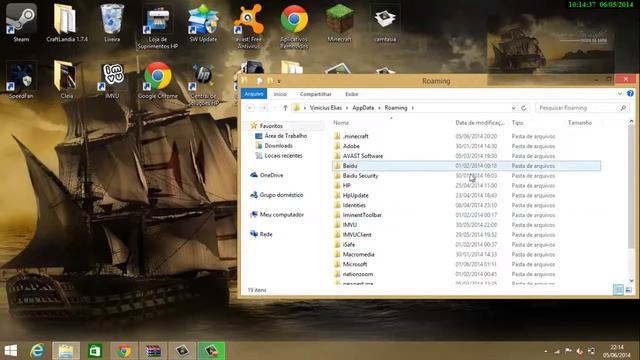Image resolution: width=640 pixels, height=360 pixels.
Task: Open the Chrome Aplicativos shortcut on desktop
Action: pyautogui.click(x=294, y=27)
